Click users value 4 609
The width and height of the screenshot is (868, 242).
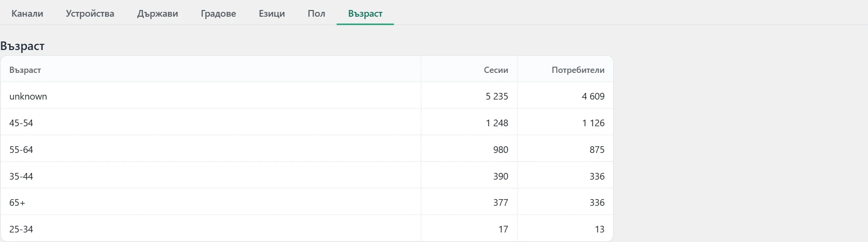pyautogui.click(x=593, y=96)
